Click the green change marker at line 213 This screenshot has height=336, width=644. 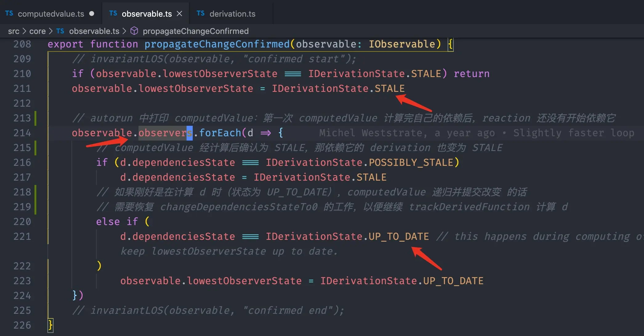[35, 118]
